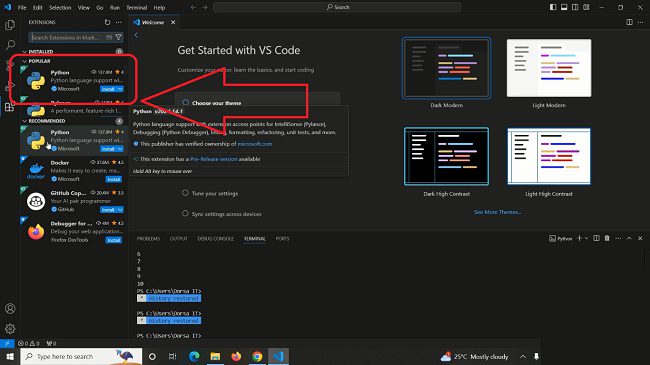Open remote window indicator in status bar
The image size is (650, 365).
point(7,343)
